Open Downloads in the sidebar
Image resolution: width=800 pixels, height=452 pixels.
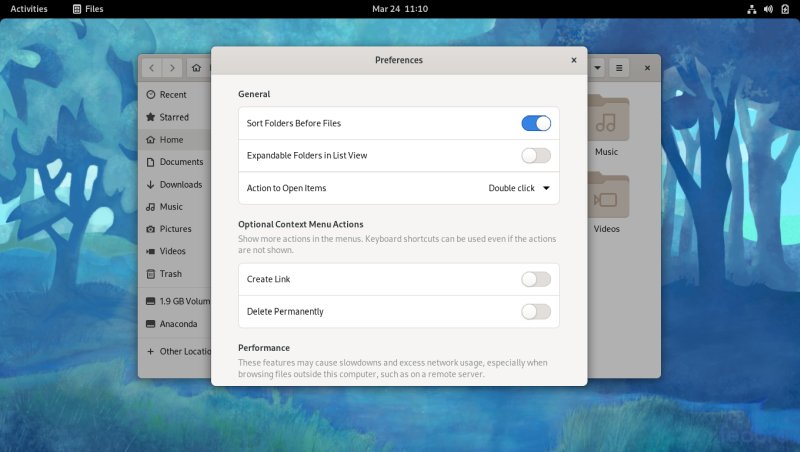tap(174, 184)
